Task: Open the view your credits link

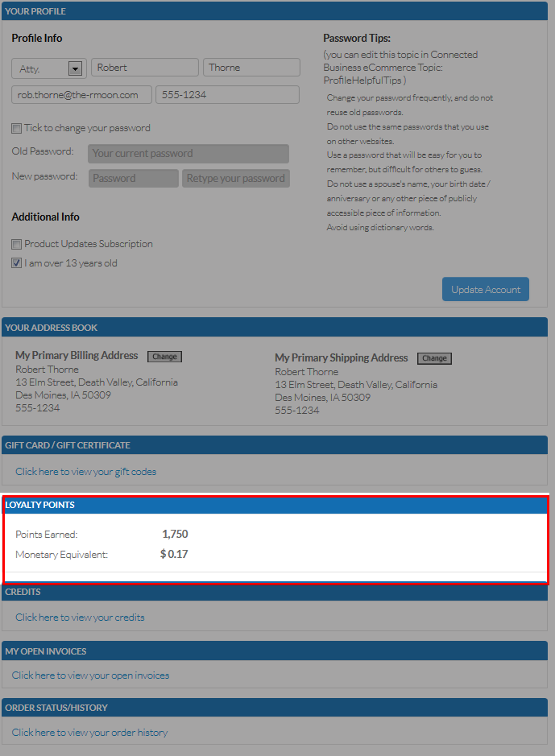Action: (80, 618)
